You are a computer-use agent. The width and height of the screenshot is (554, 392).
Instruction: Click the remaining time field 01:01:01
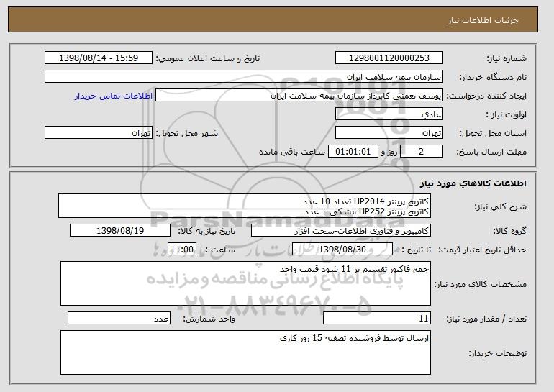pyautogui.click(x=353, y=152)
